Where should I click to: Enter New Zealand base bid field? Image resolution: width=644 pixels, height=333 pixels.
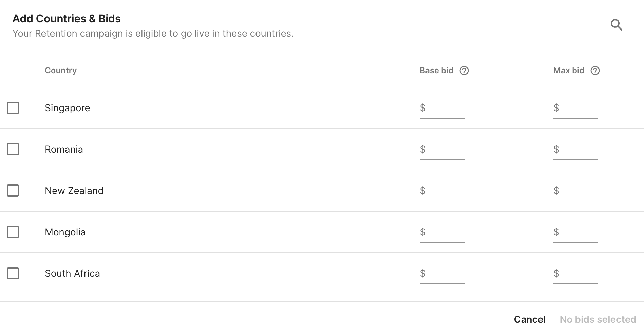pyautogui.click(x=444, y=191)
